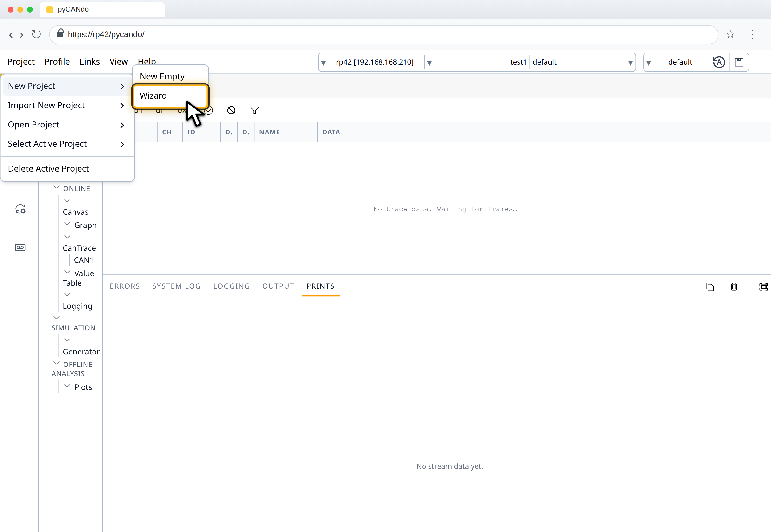Open the Links menu

pos(90,62)
